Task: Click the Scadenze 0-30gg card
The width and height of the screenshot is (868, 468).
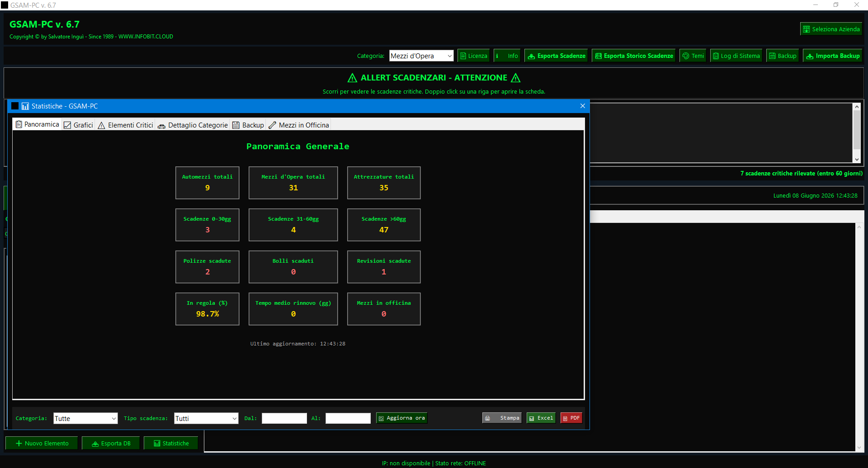Action: click(x=208, y=225)
